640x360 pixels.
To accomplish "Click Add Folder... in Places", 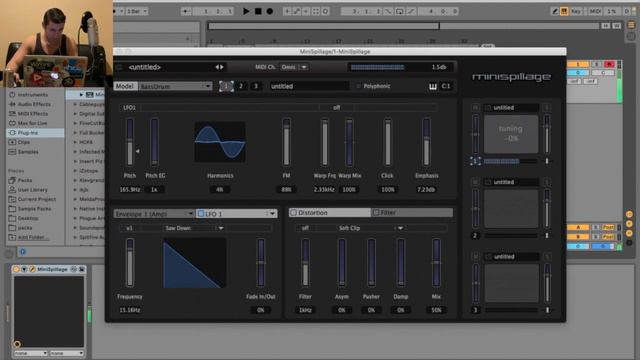I will pos(33,237).
